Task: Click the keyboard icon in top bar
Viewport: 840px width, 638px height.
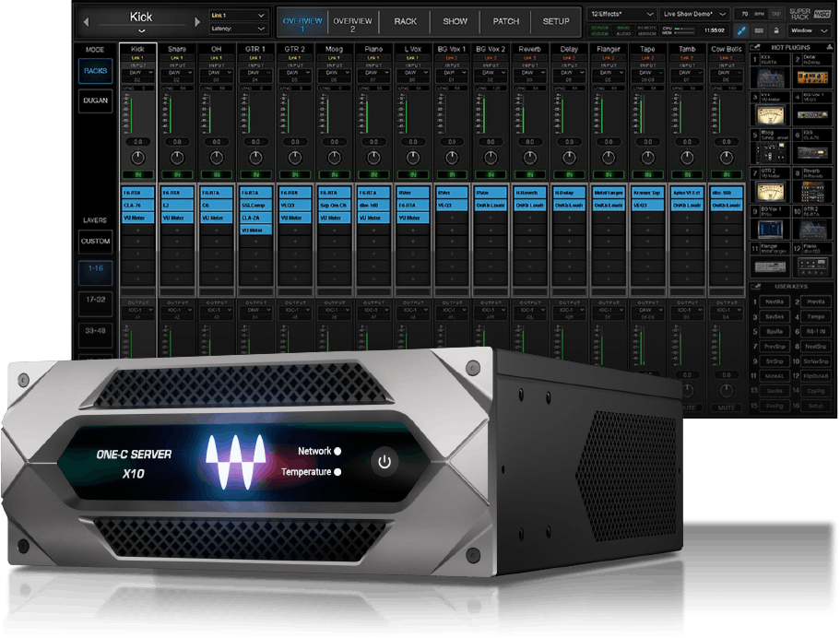Action: tap(759, 30)
